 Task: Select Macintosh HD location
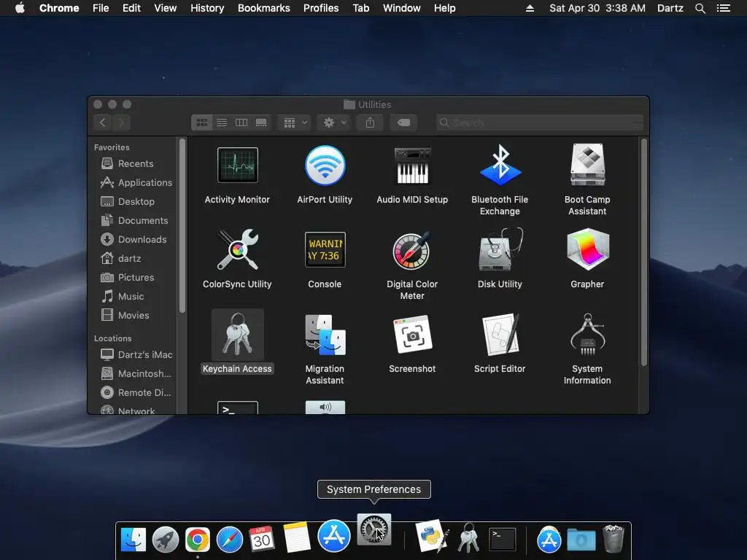click(x=134, y=374)
